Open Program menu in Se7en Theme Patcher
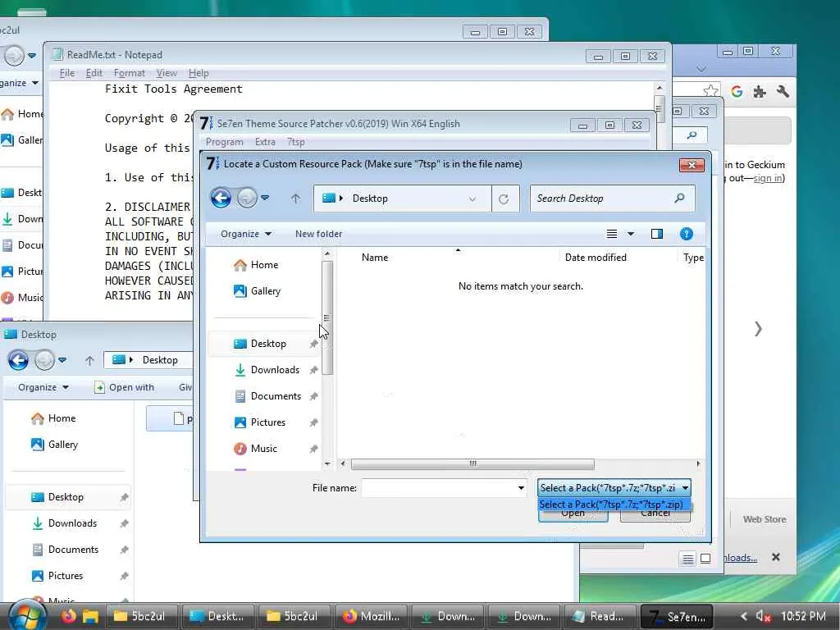Image resolution: width=840 pixels, height=630 pixels. (224, 142)
